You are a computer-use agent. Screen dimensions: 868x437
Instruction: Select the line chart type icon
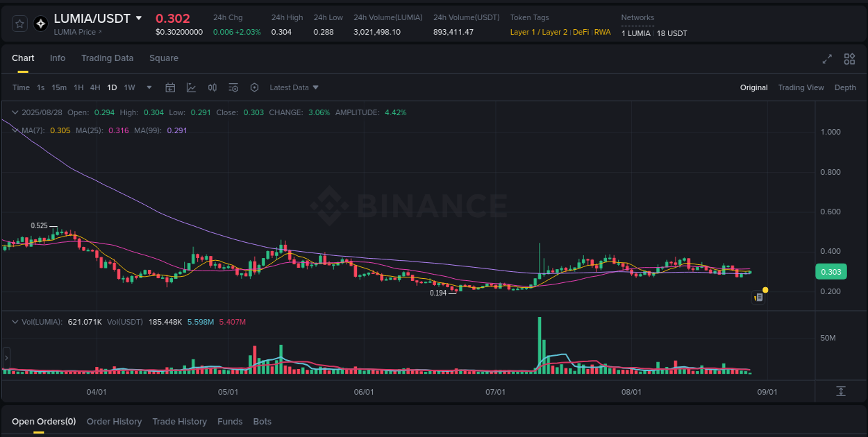pos(190,87)
